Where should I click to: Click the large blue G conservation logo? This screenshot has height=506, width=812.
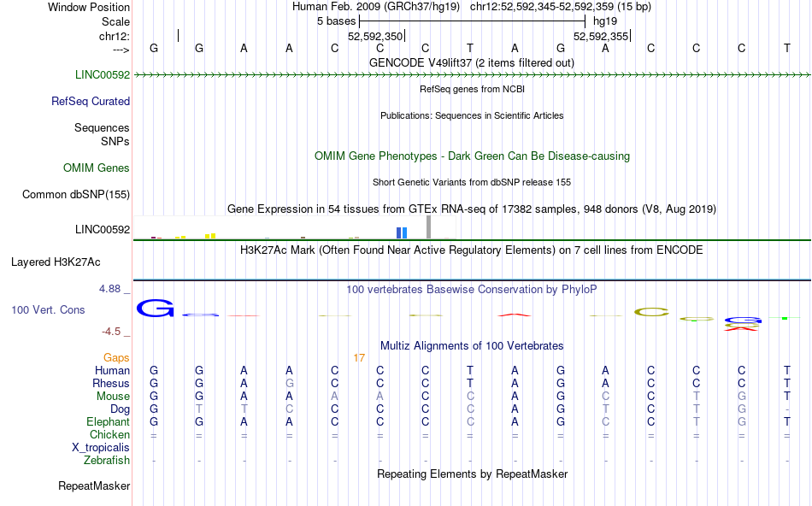tap(155, 309)
